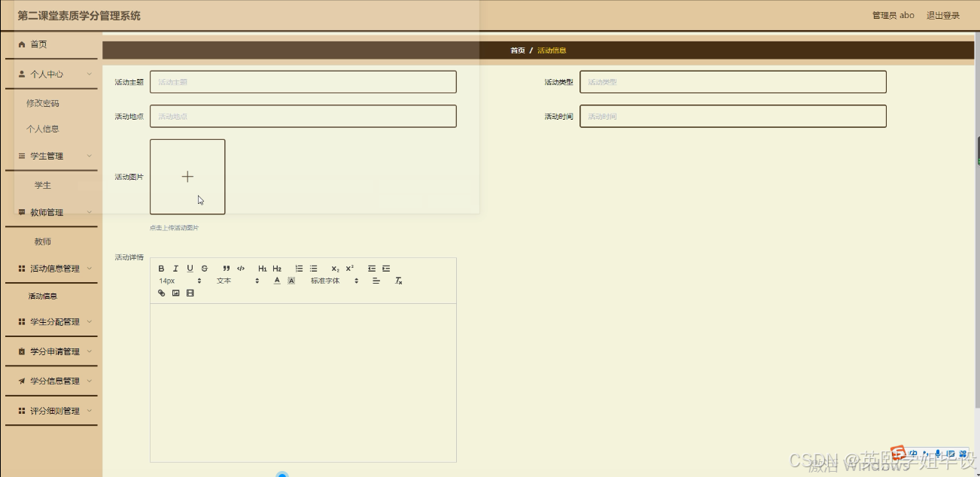Expand the 学分申请管理 sidebar menu
The height and width of the screenshot is (477, 980).
51,351
